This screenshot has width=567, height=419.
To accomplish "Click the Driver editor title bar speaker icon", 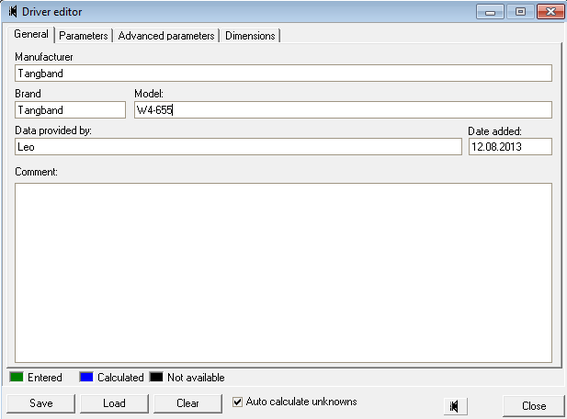I will coord(13,12).
